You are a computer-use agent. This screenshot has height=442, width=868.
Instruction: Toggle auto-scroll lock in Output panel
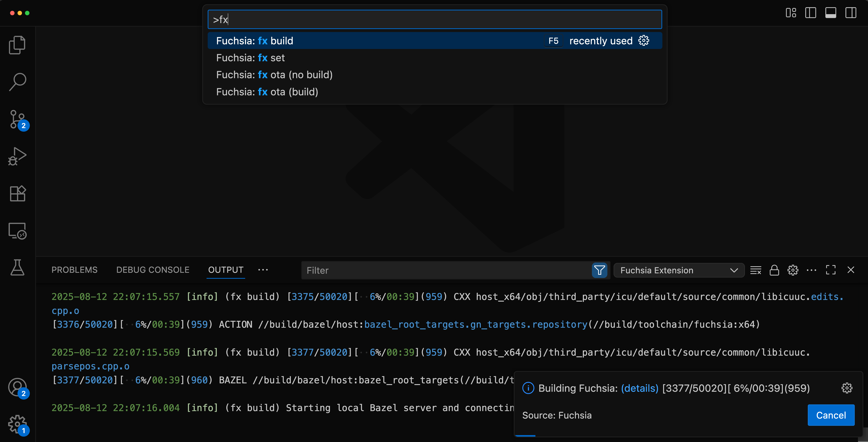click(774, 270)
